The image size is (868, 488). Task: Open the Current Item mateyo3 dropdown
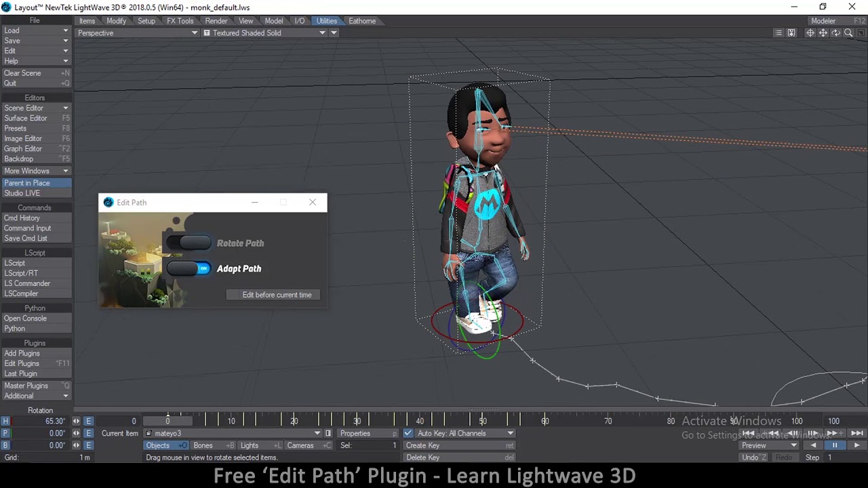tap(233, 433)
